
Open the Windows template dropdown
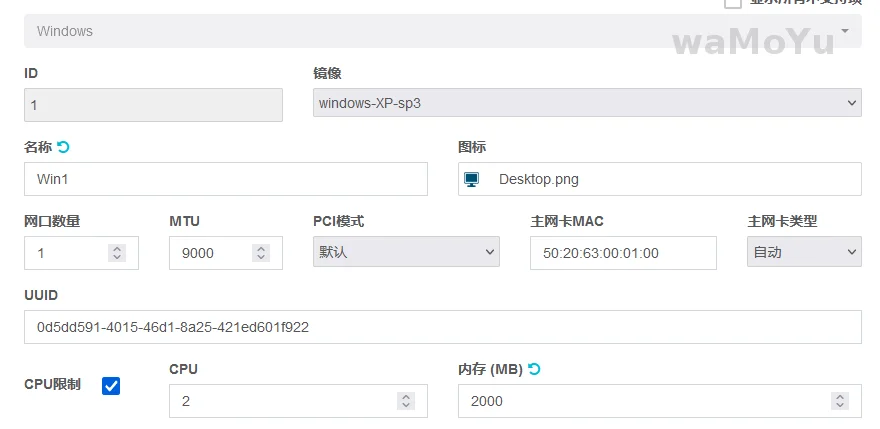click(442, 31)
